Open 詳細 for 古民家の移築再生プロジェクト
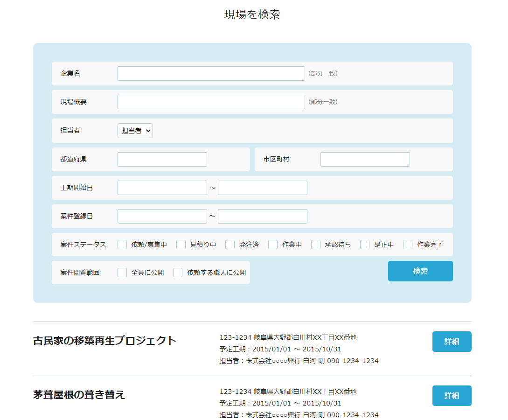 pyautogui.click(x=452, y=342)
